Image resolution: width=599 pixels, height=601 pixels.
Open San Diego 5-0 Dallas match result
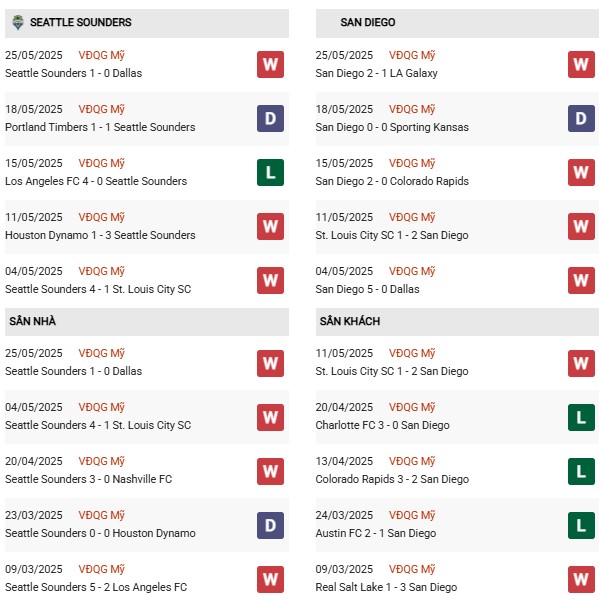(x=367, y=289)
